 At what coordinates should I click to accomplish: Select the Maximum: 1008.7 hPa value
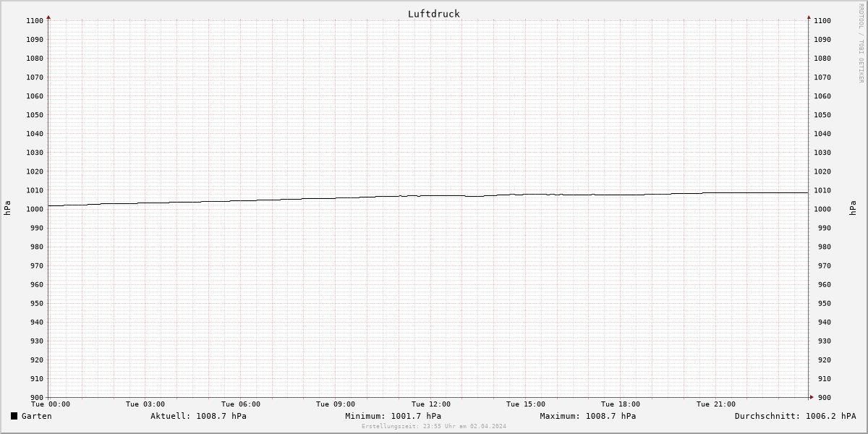(588, 416)
